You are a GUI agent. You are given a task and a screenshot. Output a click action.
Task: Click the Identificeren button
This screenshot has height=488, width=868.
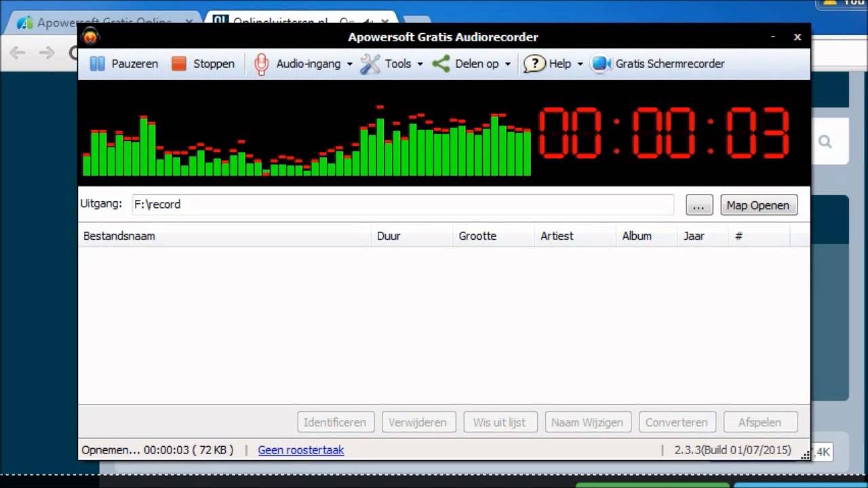point(335,422)
